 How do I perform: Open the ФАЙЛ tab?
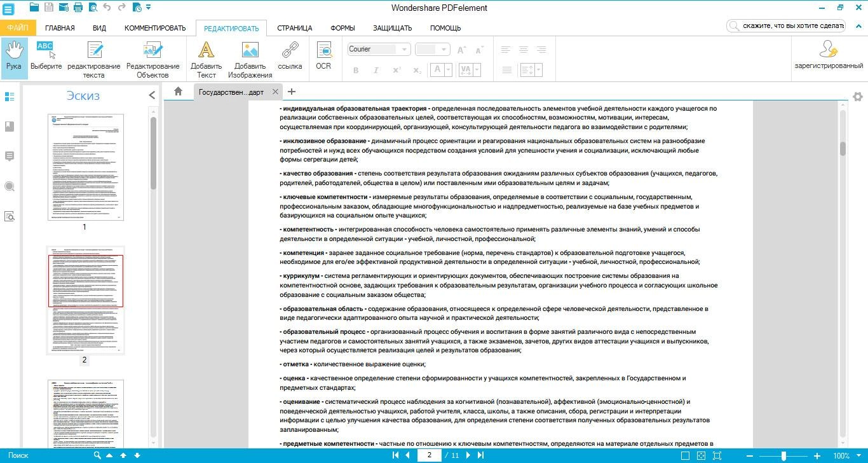[x=18, y=28]
